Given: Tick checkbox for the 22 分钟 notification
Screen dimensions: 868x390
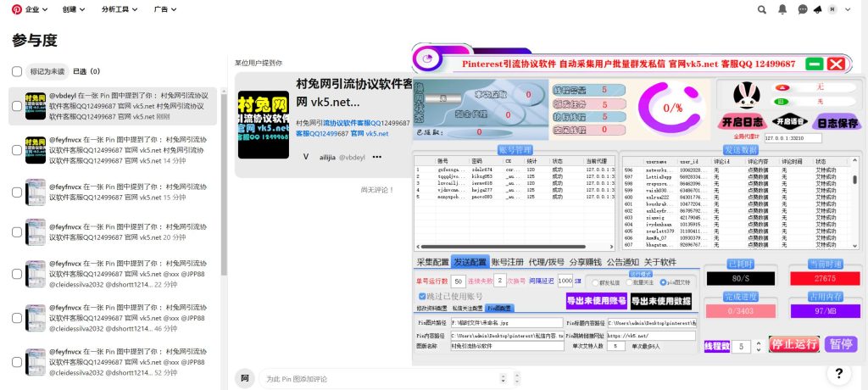Looking at the screenshot, I should [17, 274].
